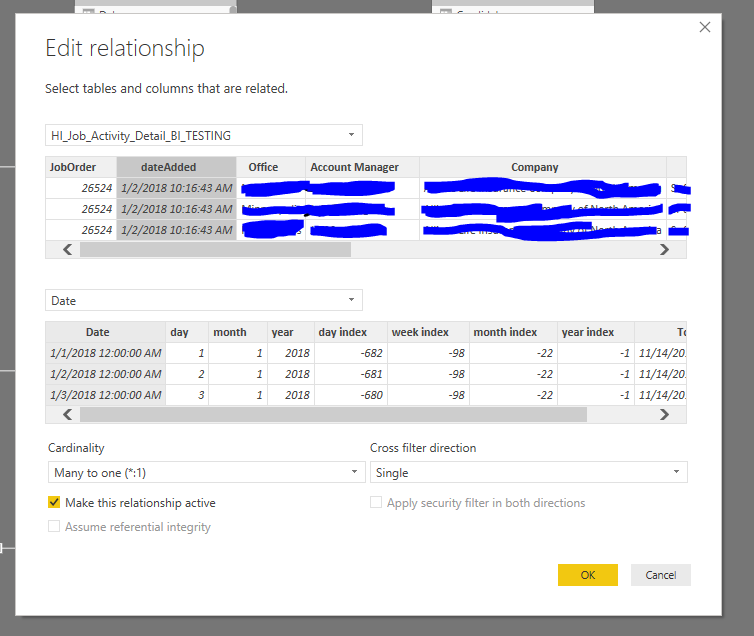
Task: Click the Date table horizontal scrollbar thumb
Action: [333, 414]
